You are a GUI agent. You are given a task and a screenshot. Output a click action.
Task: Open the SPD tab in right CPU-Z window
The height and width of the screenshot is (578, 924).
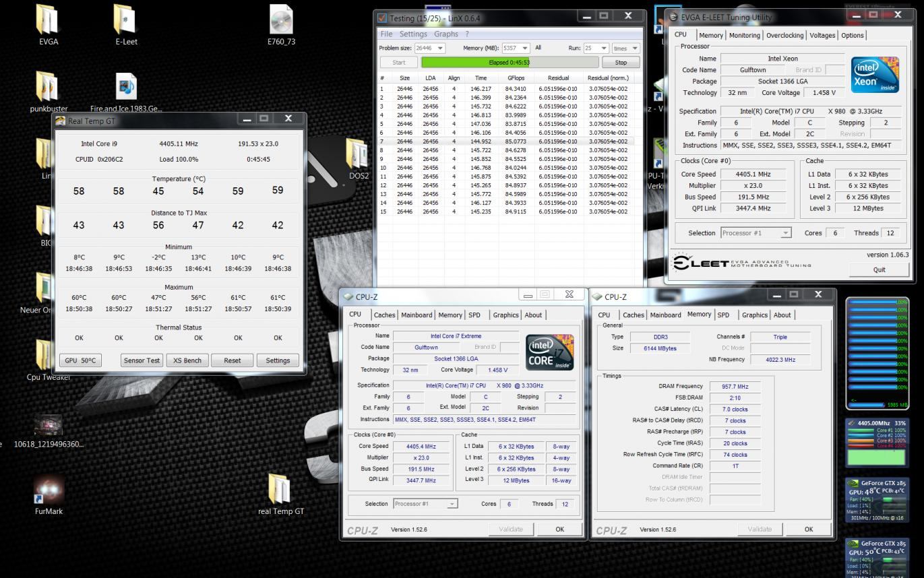(723, 315)
